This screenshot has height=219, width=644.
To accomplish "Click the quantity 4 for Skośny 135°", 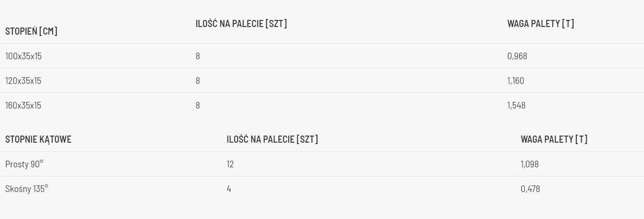I will (x=229, y=189).
